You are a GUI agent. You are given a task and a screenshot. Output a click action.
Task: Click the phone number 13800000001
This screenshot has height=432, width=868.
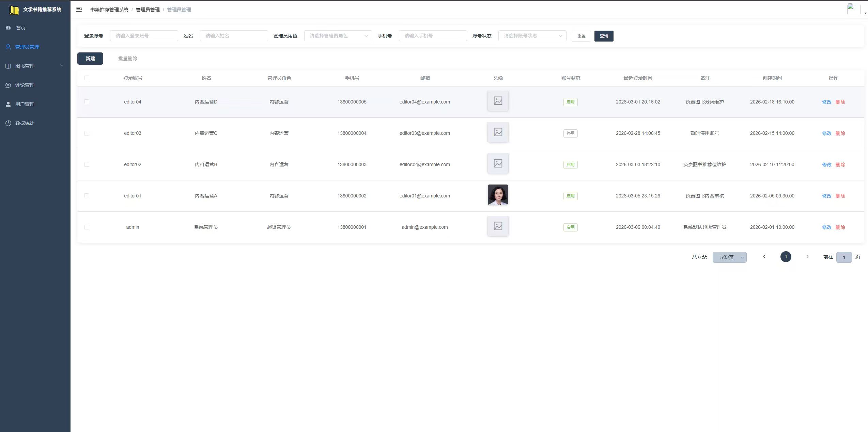coord(352,227)
